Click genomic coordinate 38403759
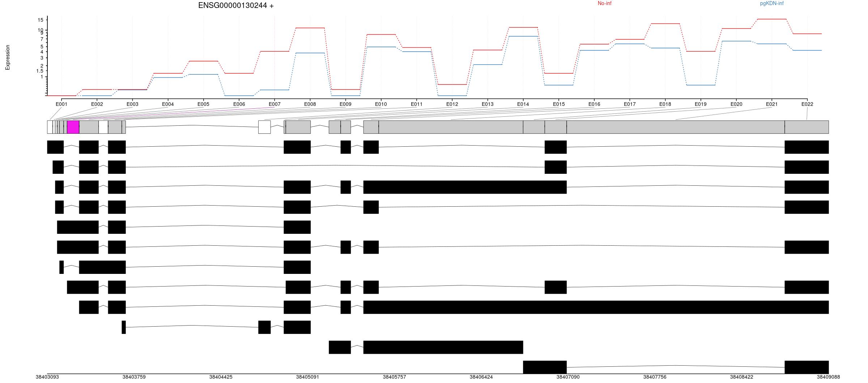Viewport: 868px width, 383px height. click(134, 377)
